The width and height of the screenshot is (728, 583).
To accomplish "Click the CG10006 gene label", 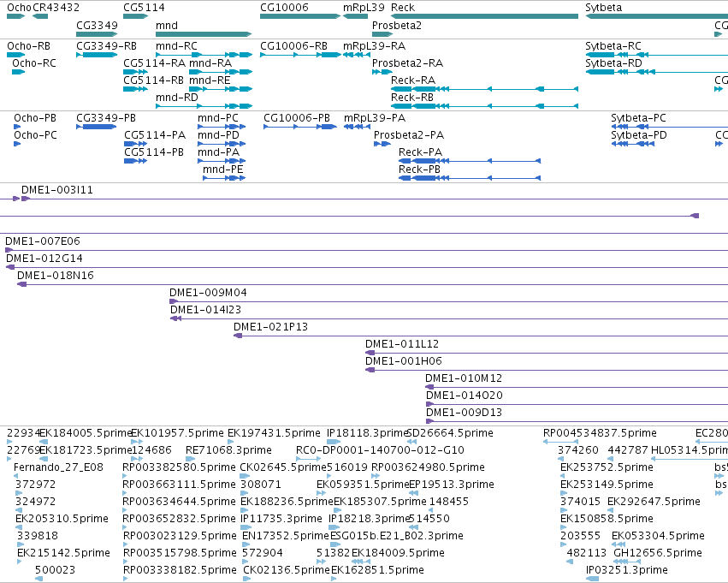I will (x=284, y=8).
